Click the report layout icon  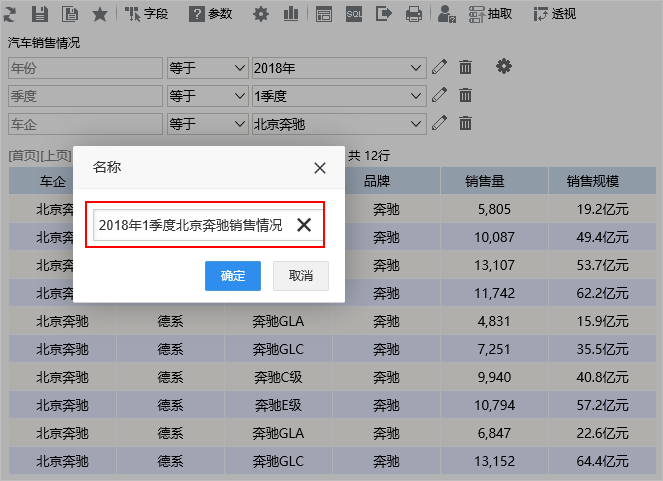coord(324,14)
